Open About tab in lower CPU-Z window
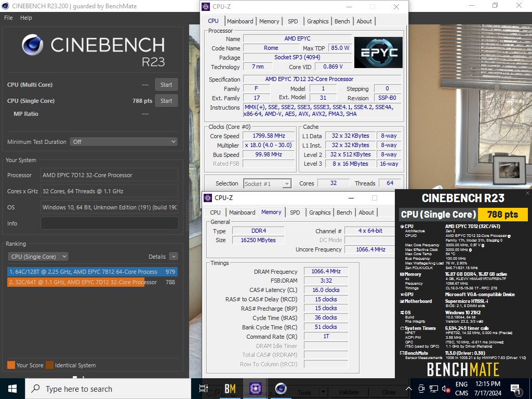This screenshot has height=399, width=532. click(366, 212)
